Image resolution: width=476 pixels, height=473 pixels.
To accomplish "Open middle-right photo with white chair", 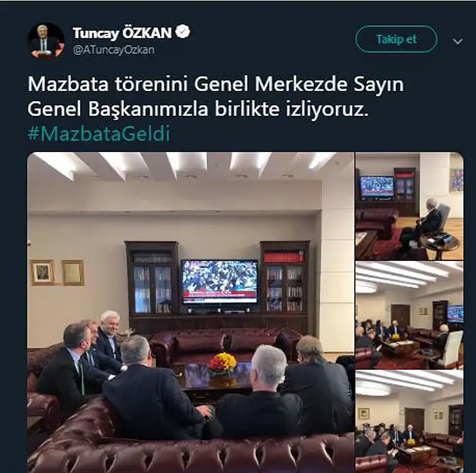I will click(409, 315).
